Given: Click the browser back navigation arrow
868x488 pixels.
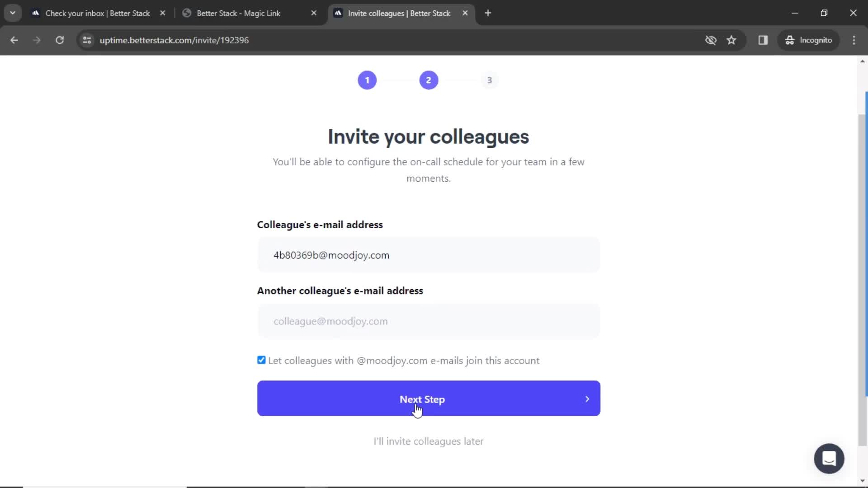Looking at the screenshot, I should [14, 40].
